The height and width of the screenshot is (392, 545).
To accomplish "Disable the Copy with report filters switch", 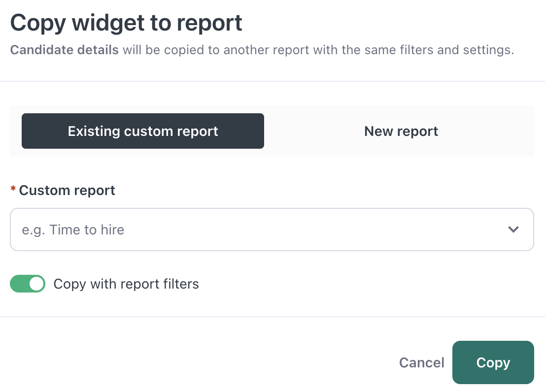I will click(x=28, y=284).
